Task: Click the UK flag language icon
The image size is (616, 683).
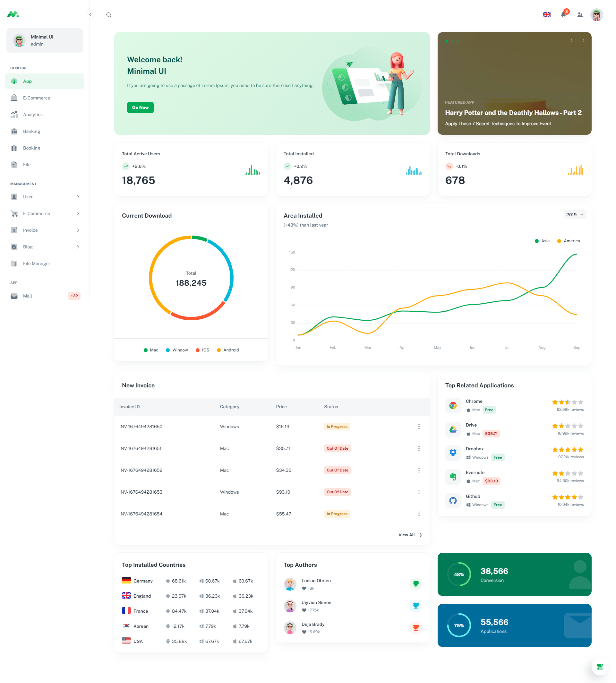Action: pos(546,14)
